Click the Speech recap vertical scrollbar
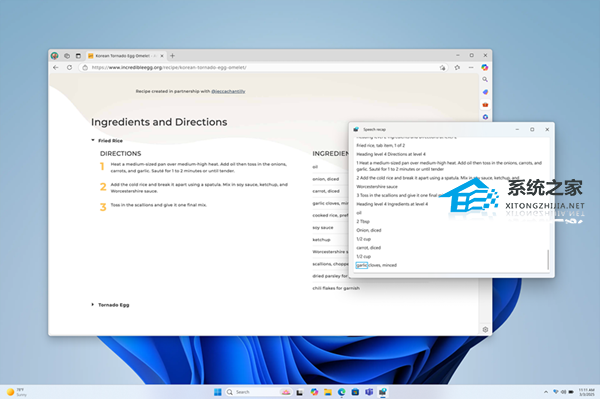The image size is (600, 399). pyautogui.click(x=548, y=259)
